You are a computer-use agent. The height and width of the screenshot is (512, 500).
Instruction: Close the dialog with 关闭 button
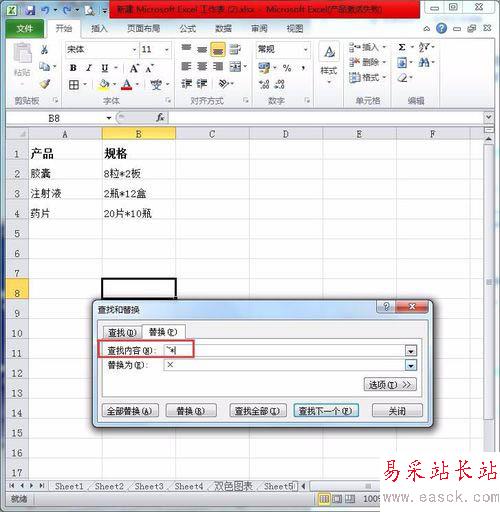click(397, 411)
